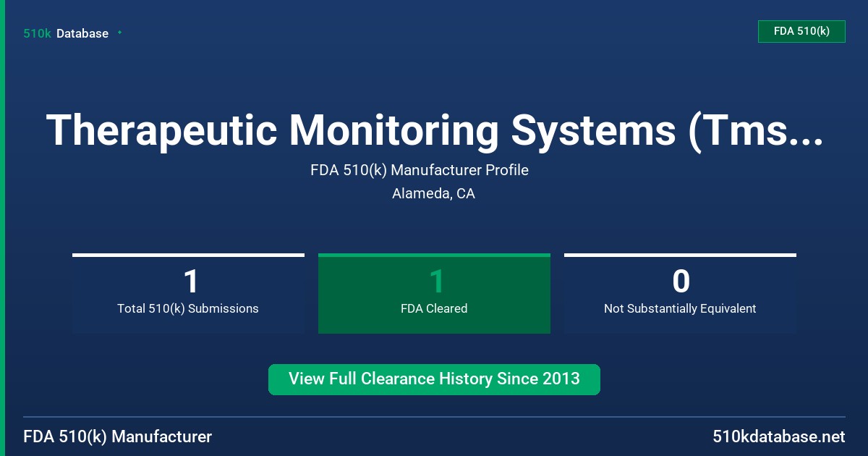
Task: Select the FDA 510(k) badge
Action: point(801,31)
